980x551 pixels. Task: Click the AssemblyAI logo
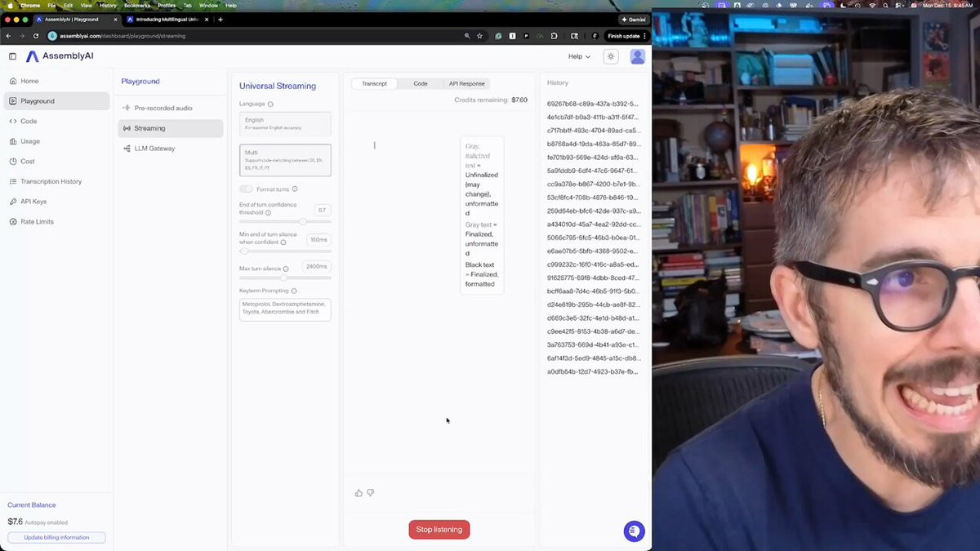tap(60, 56)
